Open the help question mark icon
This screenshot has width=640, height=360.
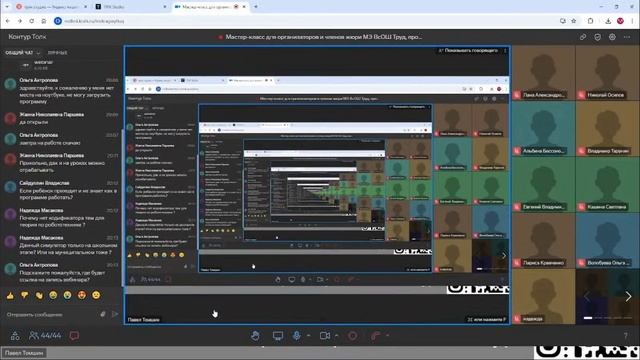pos(625,336)
